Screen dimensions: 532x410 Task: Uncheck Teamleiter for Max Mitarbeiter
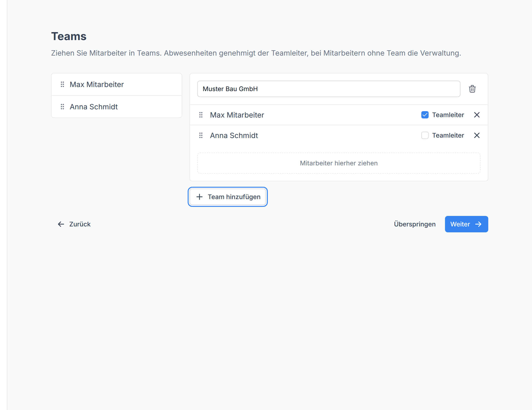[x=425, y=115]
